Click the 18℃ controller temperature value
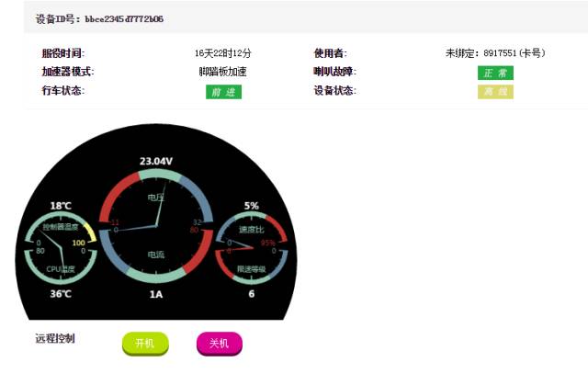The height and width of the screenshot is (385, 588). [61, 206]
